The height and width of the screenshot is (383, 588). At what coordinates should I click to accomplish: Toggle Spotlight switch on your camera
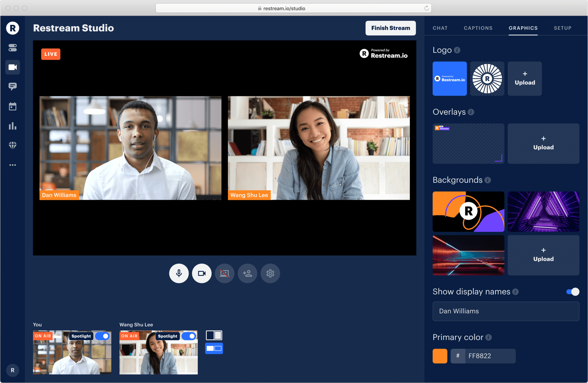103,336
